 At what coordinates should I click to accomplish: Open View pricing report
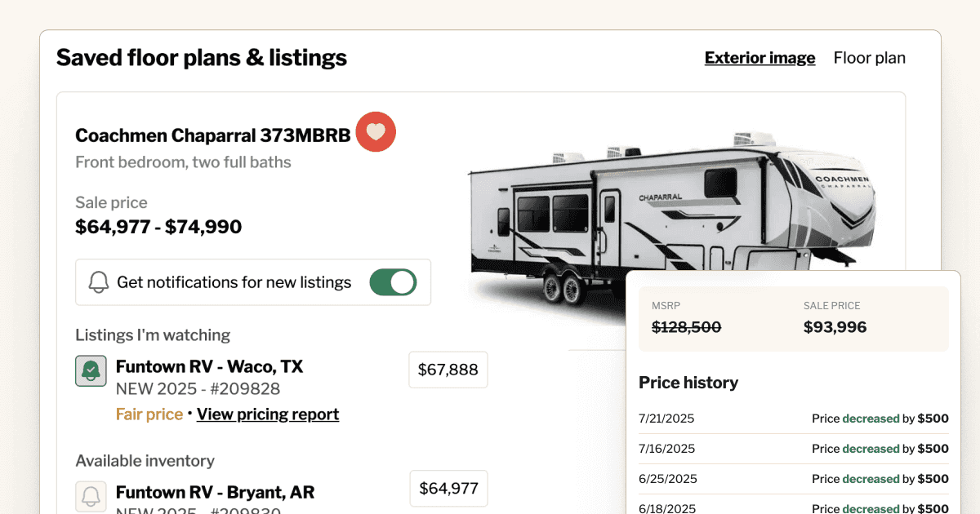(267, 414)
